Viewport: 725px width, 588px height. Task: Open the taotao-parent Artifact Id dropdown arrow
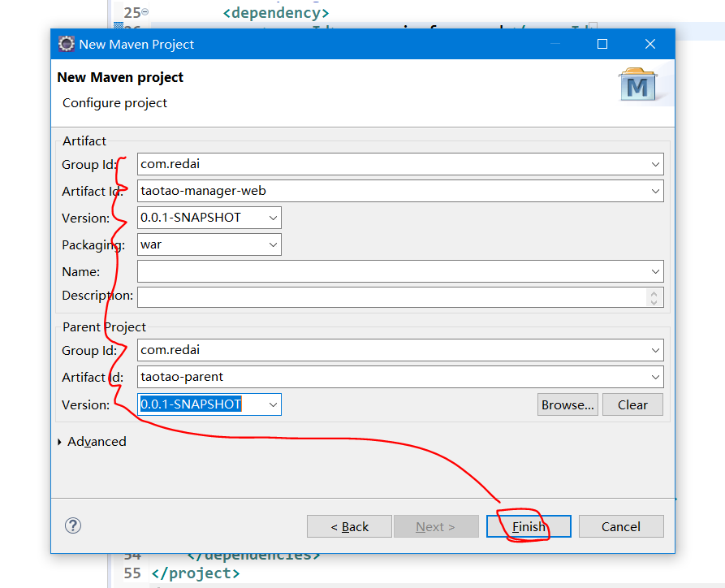pyautogui.click(x=655, y=377)
